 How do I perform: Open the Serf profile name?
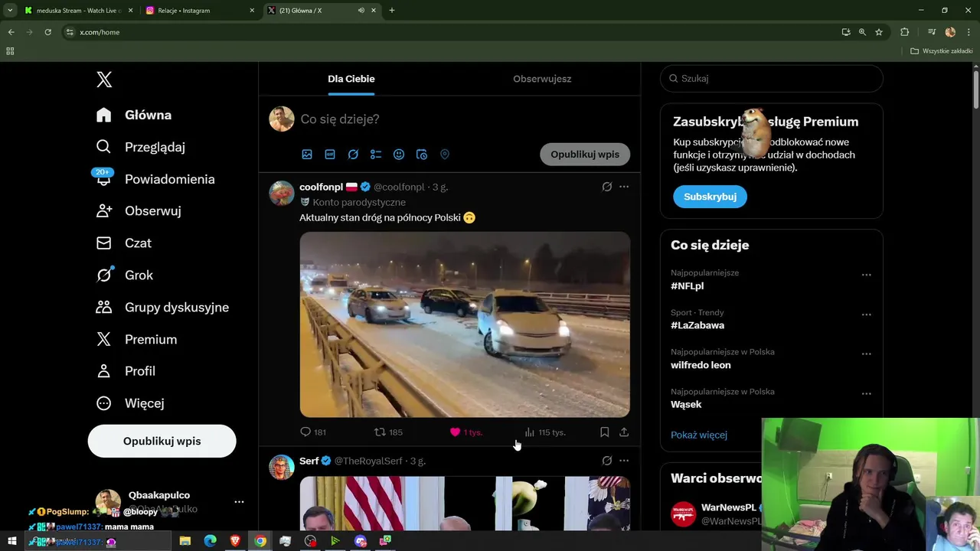(x=309, y=461)
